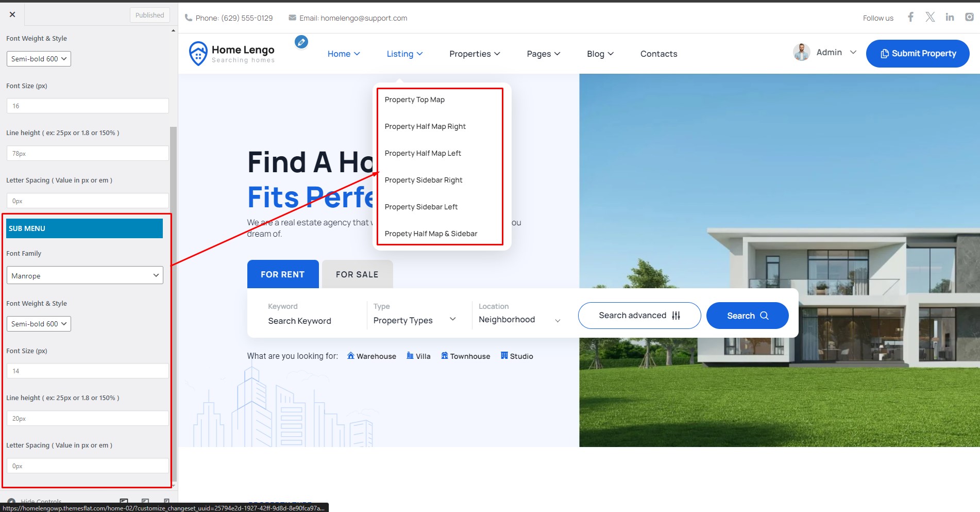Image resolution: width=980 pixels, height=512 pixels.
Task: Click the Warehouse quick link
Action: 371,356
